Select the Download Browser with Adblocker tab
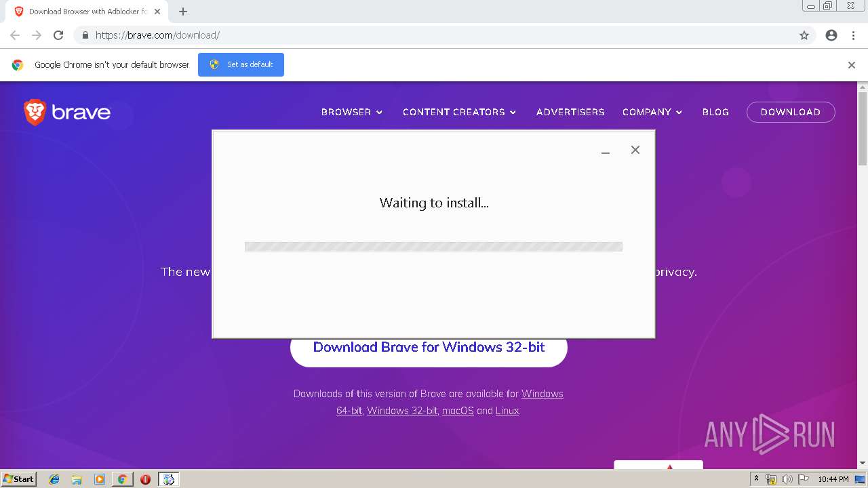The height and width of the screenshot is (488, 868). 88,12
